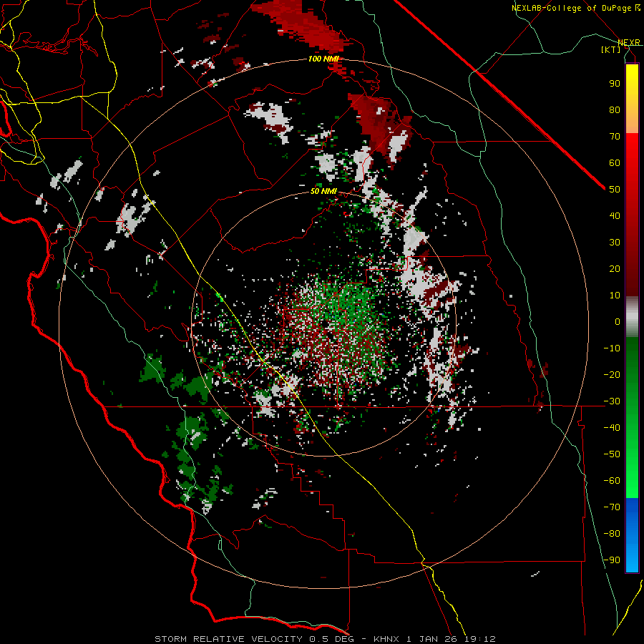Image resolution: width=644 pixels, height=644 pixels.
Task: Click the '-80' value on the velocity scale
Action: coord(612,534)
